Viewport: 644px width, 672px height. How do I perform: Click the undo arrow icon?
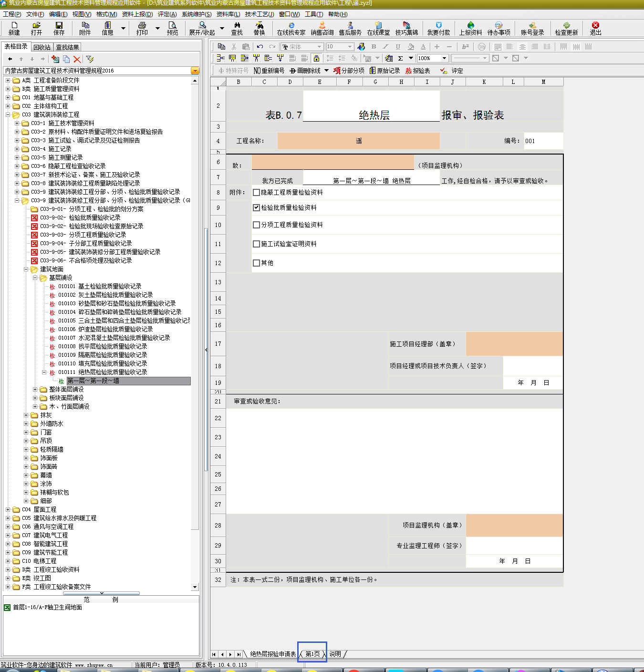(260, 46)
